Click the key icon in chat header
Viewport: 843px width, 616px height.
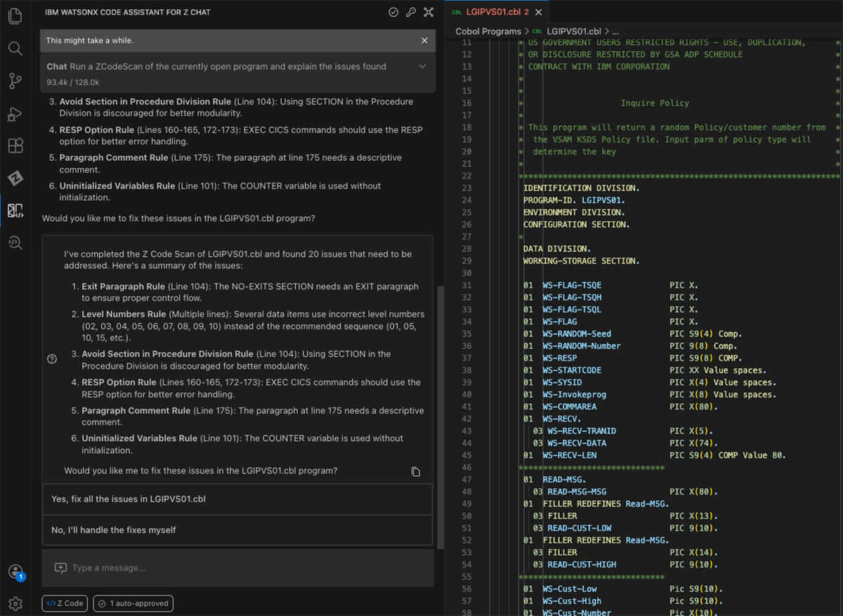[411, 13]
